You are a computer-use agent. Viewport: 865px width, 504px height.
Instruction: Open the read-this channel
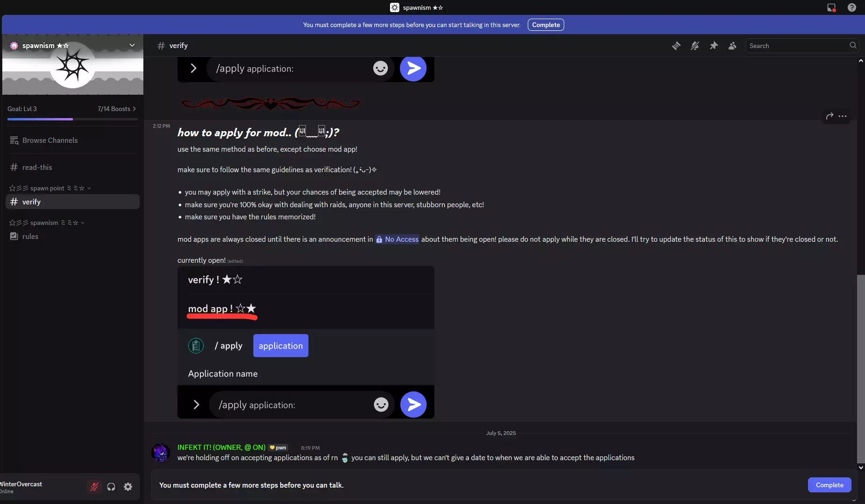click(72, 167)
